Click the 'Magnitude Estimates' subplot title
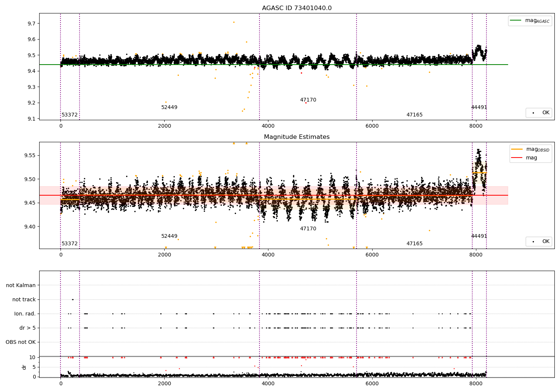 tap(297, 137)
